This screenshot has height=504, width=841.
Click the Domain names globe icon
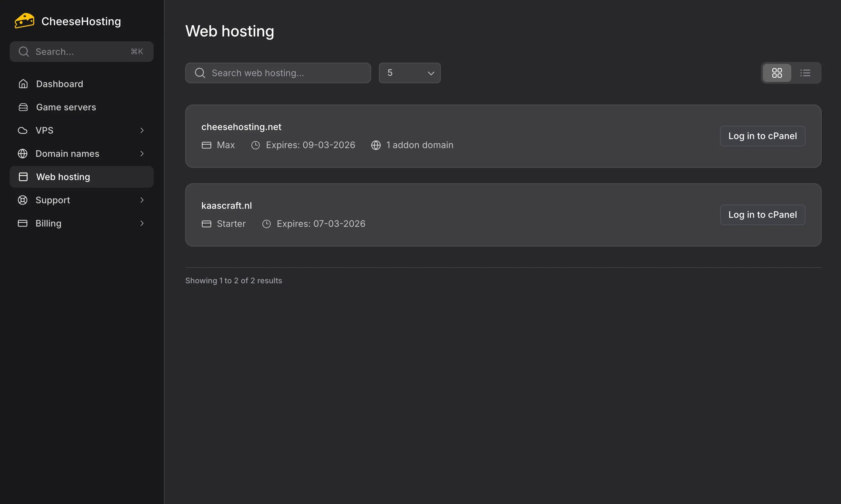pos(22,154)
